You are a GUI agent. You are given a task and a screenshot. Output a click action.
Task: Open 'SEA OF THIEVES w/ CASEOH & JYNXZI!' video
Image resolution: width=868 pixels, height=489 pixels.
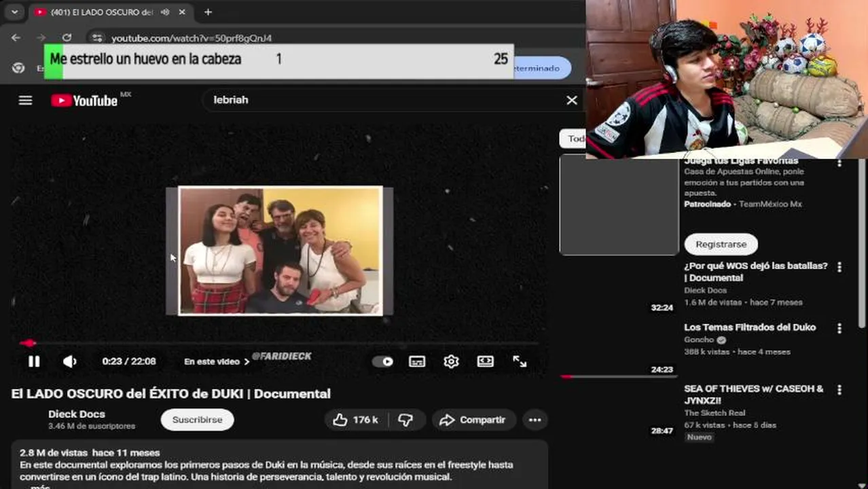(x=754, y=394)
